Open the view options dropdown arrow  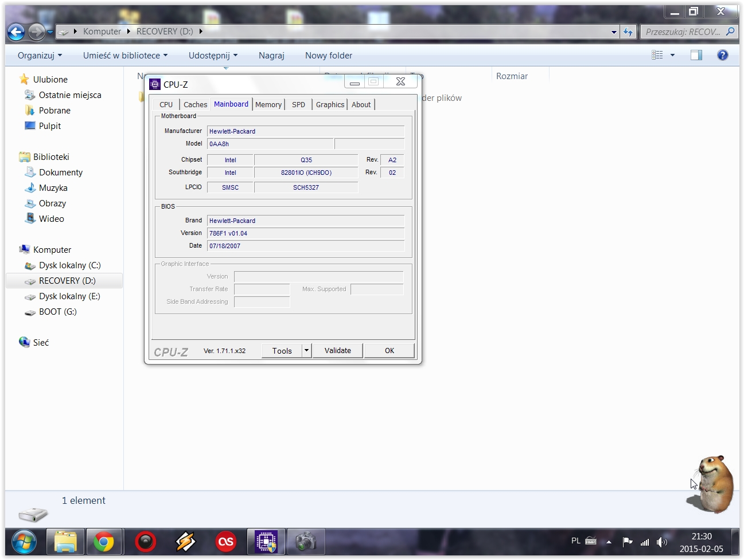tap(672, 55)
